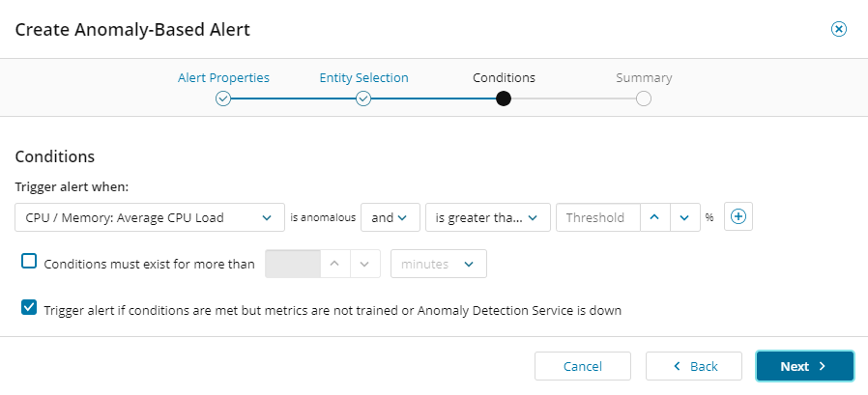Proceed with the Next button
The height and width of the screenshot is (395, 868).
[x=804, y=366]
